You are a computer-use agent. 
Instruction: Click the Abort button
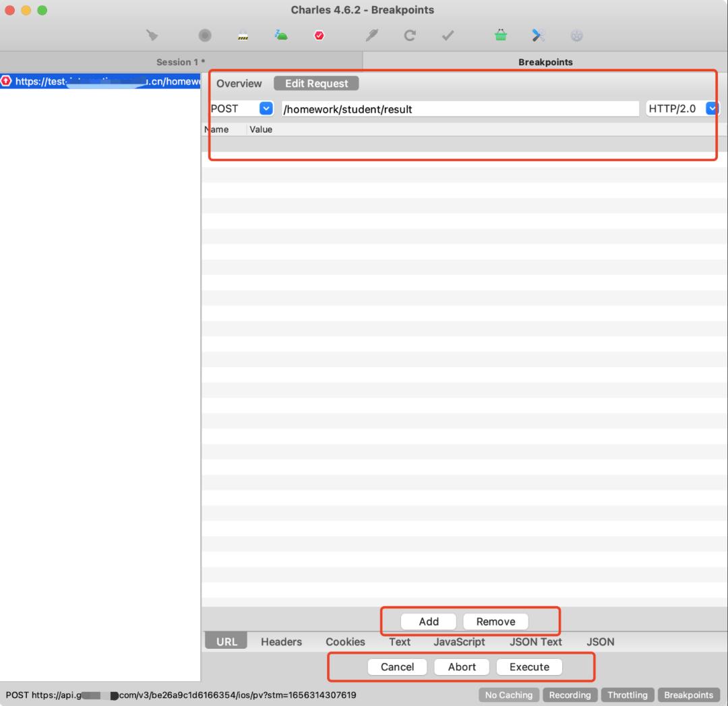tap(462, 667)
